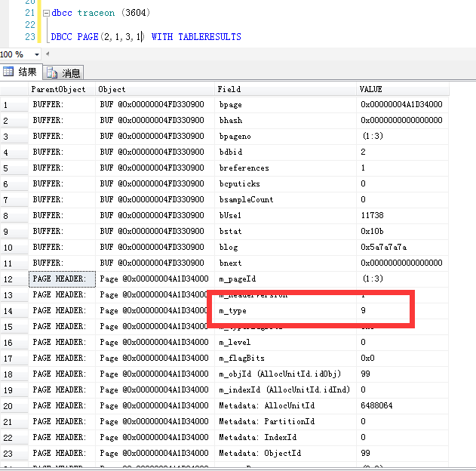Viewport: 476px width, 471px height.
Task: Click the Metadata: AllocUnitId field cell
Action: 285,406
